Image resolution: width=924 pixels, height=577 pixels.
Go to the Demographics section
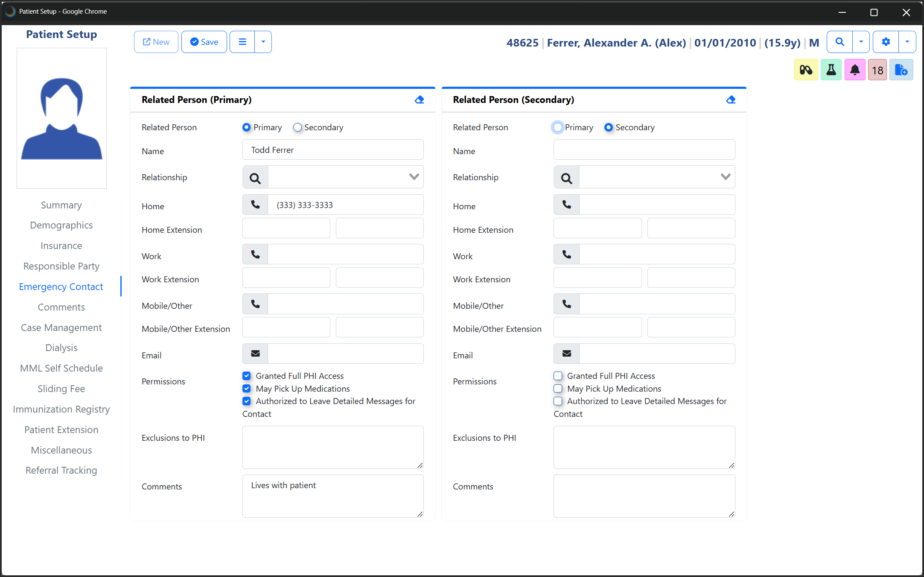click(61, 225)
